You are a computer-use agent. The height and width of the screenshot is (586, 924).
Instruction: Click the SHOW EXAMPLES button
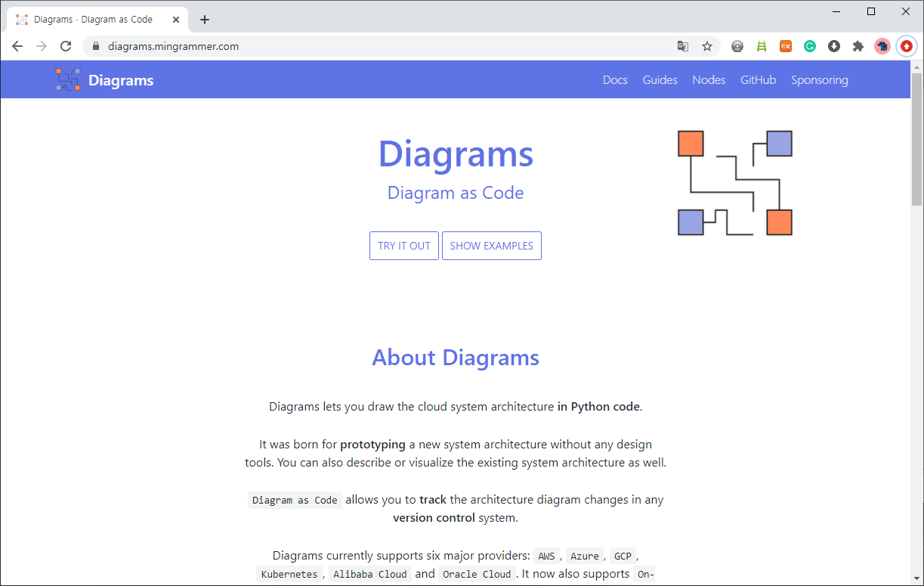click(492, 246)
